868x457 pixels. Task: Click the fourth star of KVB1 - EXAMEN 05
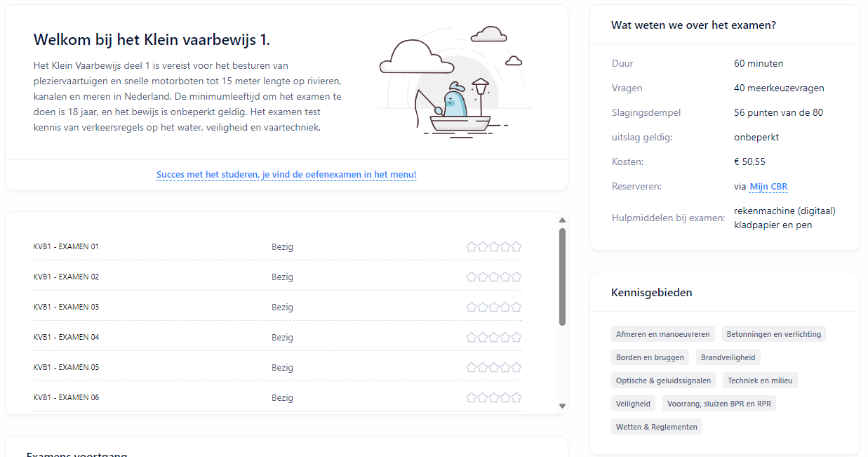505,367
